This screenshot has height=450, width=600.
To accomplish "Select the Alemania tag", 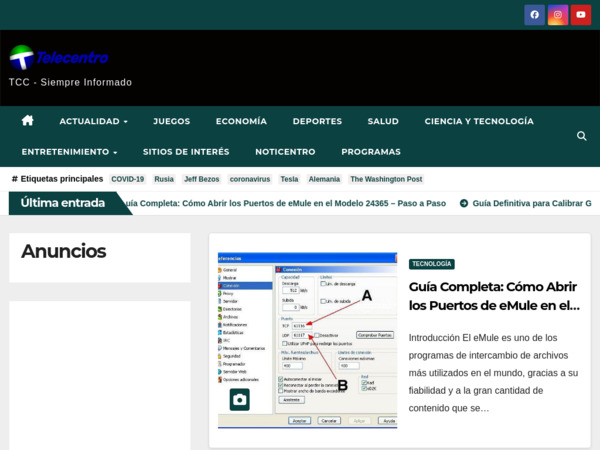I will (x=324, y=179).
